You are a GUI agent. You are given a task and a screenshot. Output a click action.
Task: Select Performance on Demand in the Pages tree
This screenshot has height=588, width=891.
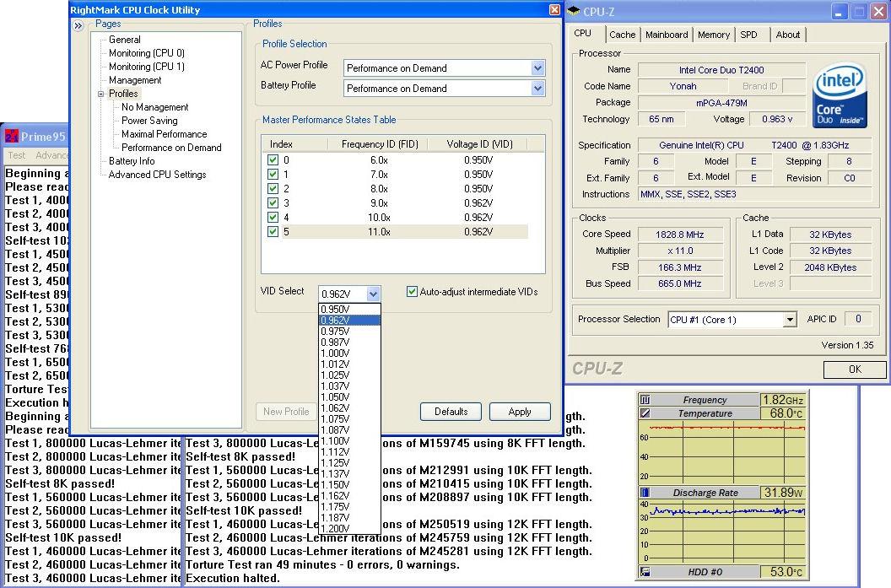(171, 148)
